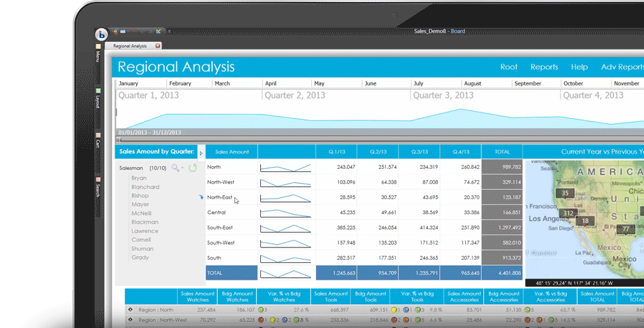Select salesman McNeill in the list
Viewport: 644px width, 328px height.
click(141, 213)
